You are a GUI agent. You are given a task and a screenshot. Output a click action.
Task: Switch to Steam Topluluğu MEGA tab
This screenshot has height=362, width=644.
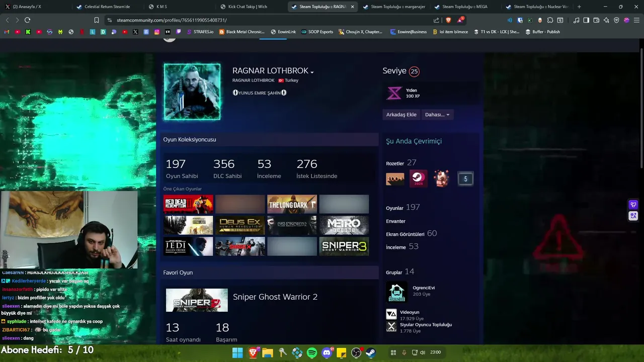point(466,7)
